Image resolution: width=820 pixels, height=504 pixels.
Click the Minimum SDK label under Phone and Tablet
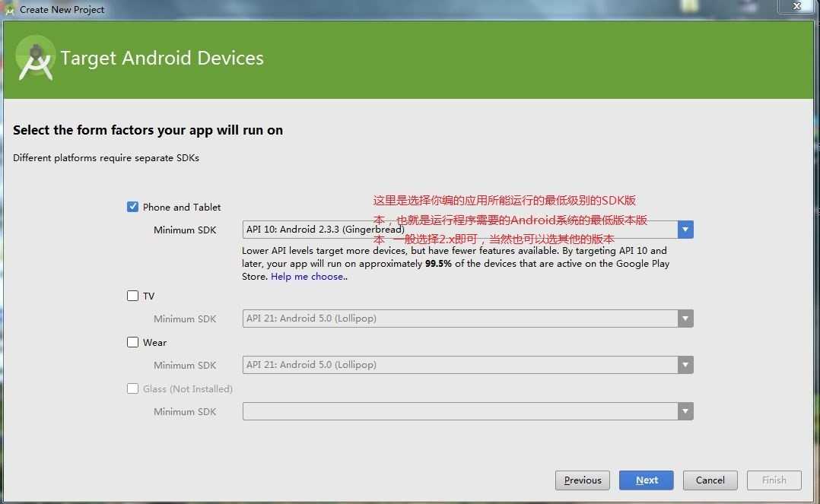pos(185,230)
